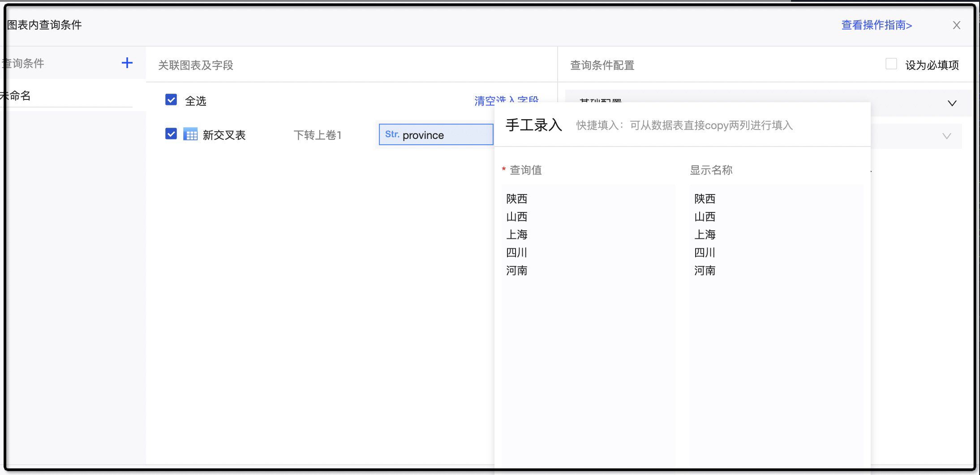Click the table icon beside 新交叉表
This screenshot has width=980, height=475.
tap(190, 134)
